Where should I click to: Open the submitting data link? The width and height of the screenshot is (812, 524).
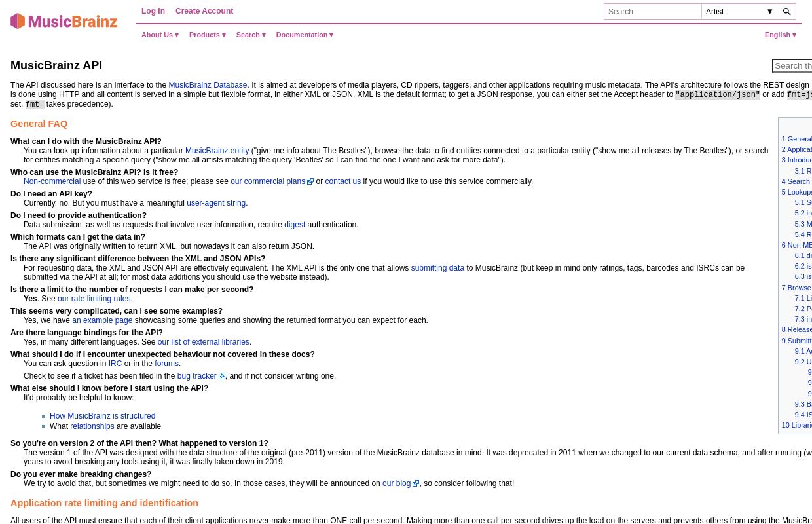pos(437,268)
